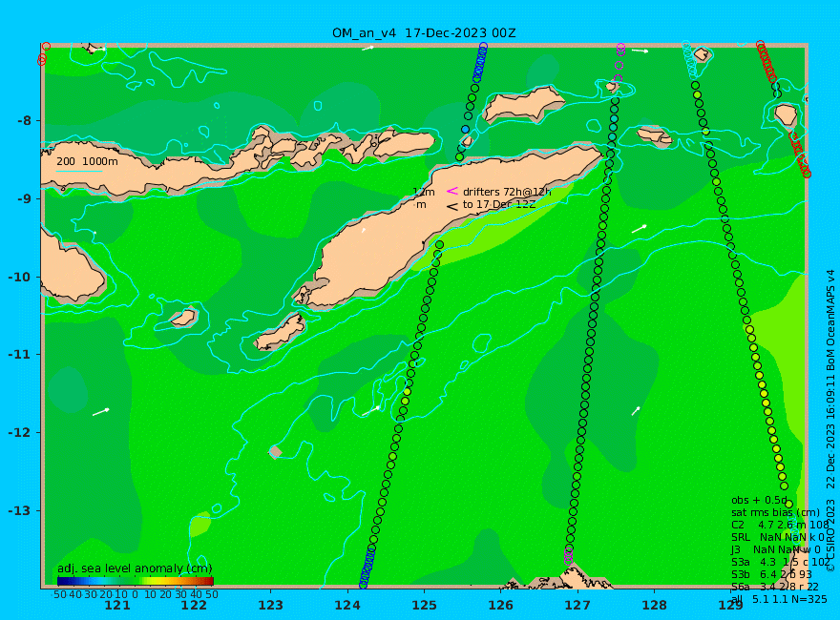Pick the dark blue end of the colorbar
The image size is (840, 620).
pos(60,581)
